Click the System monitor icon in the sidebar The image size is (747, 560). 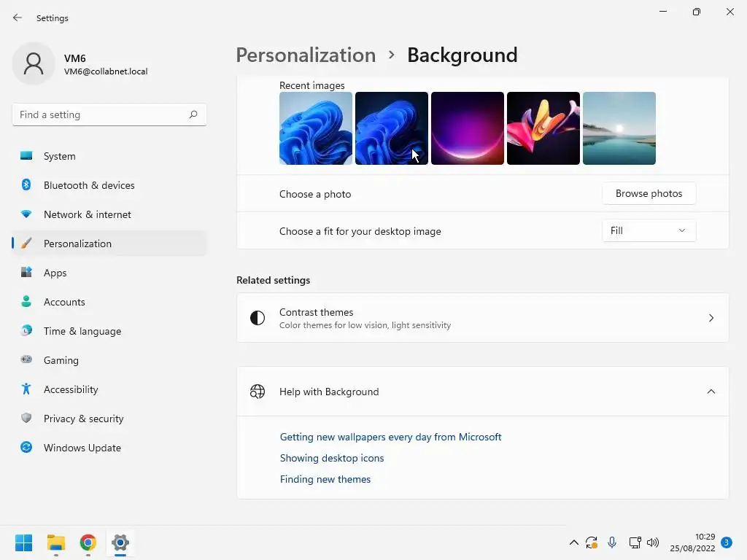point(26,156)
